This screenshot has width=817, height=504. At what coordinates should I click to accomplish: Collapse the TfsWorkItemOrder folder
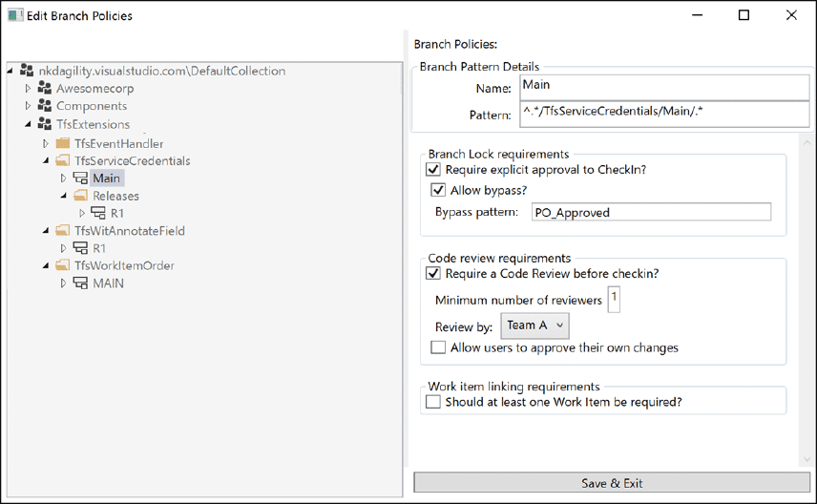click(46, 265)
